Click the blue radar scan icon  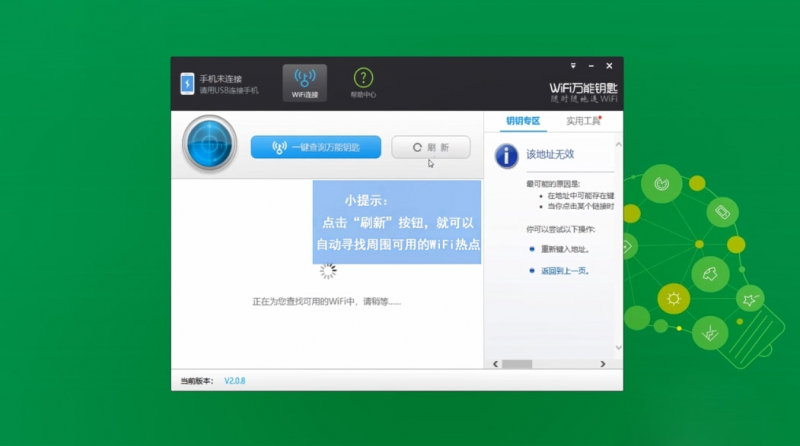(x=210, y=144)
